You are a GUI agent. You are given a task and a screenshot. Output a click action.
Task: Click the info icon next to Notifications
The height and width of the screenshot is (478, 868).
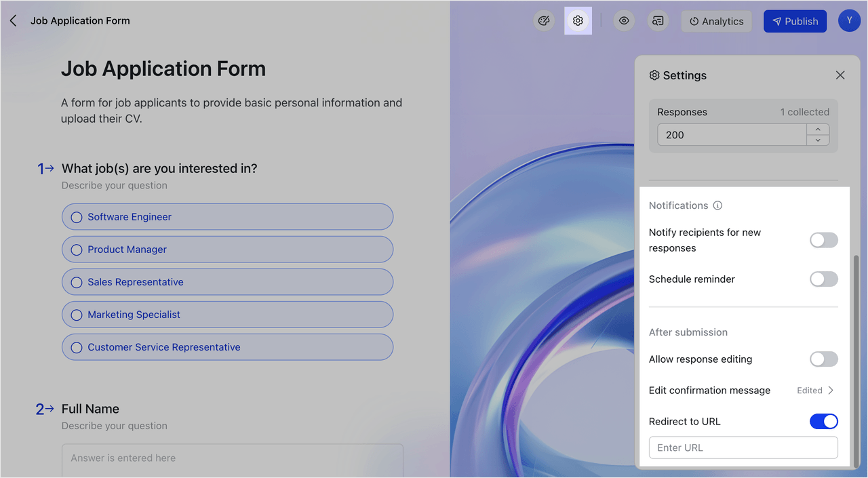pyautogui.click(x=716, y=205)
